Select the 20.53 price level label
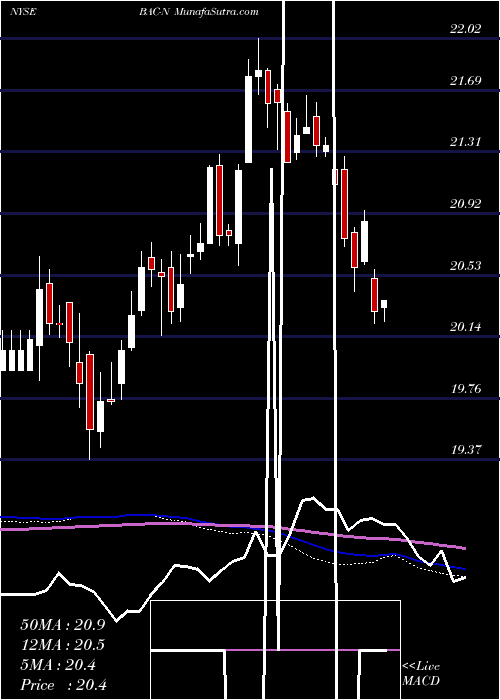Image resolution: width=500 pixels, height=700 pixels. (x=466, y=266)
